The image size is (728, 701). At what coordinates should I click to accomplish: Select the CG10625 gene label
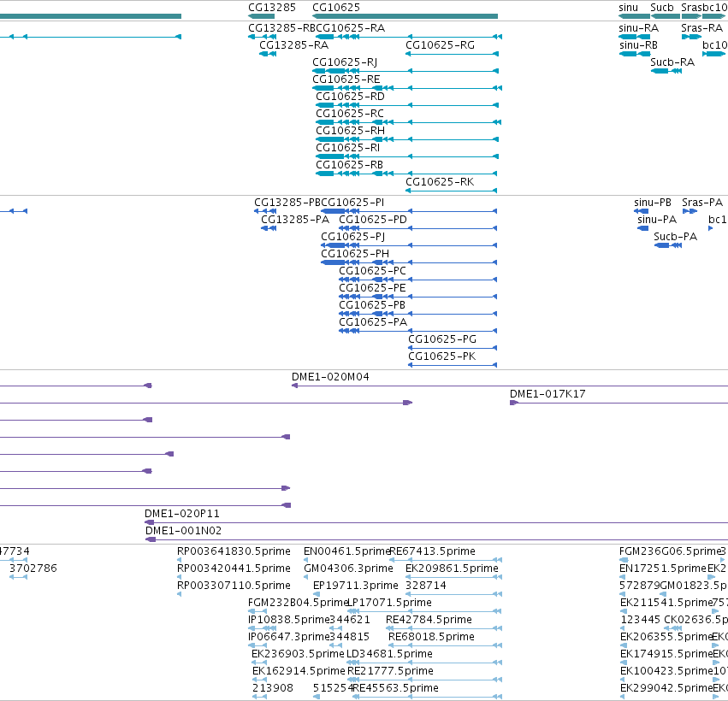click(x=336, y=8)
